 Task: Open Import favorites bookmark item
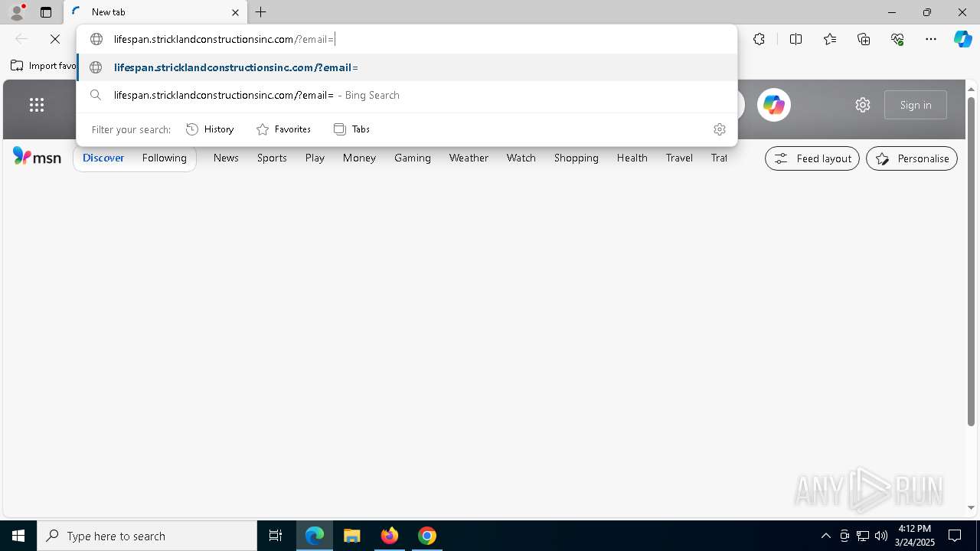pyautogui.click(x=44, y=66)
